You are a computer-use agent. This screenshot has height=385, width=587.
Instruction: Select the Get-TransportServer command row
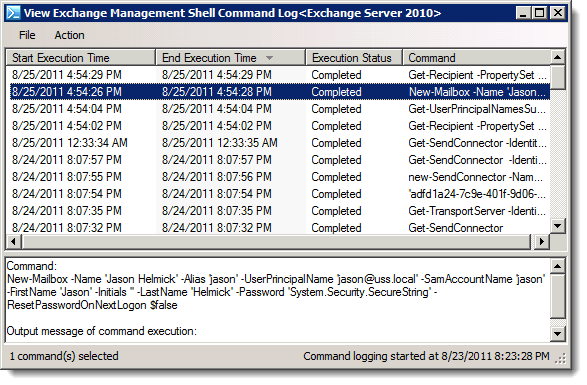[280, 211]
